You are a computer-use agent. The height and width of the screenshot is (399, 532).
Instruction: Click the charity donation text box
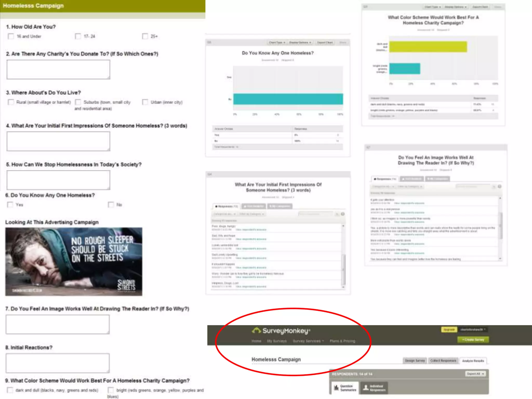click(58, 70)
